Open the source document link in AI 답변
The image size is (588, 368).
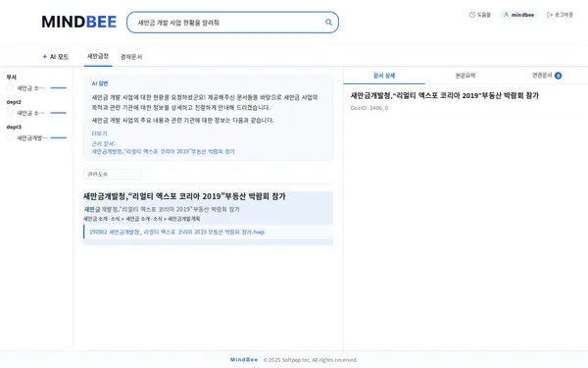coord(163,152)
